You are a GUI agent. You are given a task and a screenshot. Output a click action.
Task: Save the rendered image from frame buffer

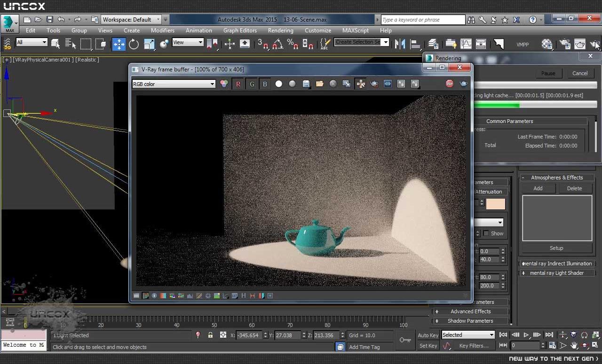306,84
